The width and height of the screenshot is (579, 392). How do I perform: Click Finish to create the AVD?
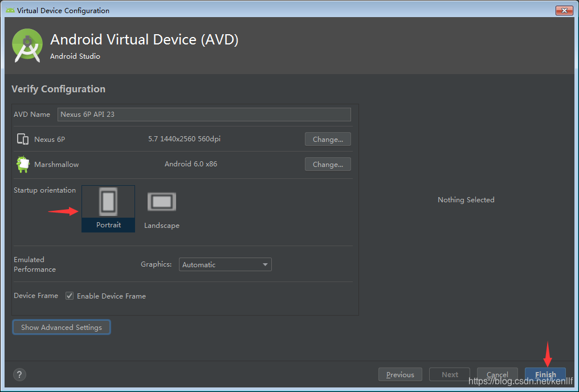coord(545,374)
